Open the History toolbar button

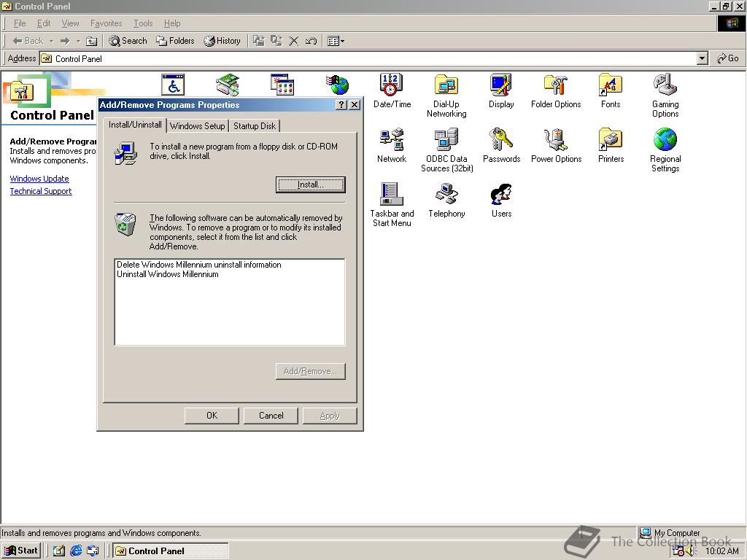(222, 41)
